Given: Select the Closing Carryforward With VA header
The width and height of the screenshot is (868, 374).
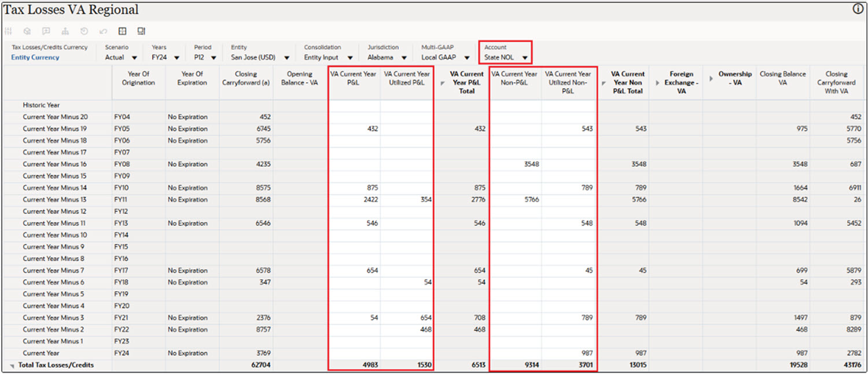Looking at the screenshot, I should coord(836,82).
